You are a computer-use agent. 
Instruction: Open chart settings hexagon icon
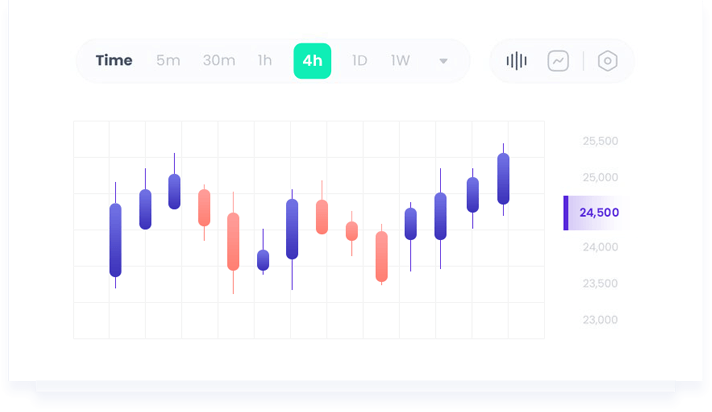pos(607,61)
